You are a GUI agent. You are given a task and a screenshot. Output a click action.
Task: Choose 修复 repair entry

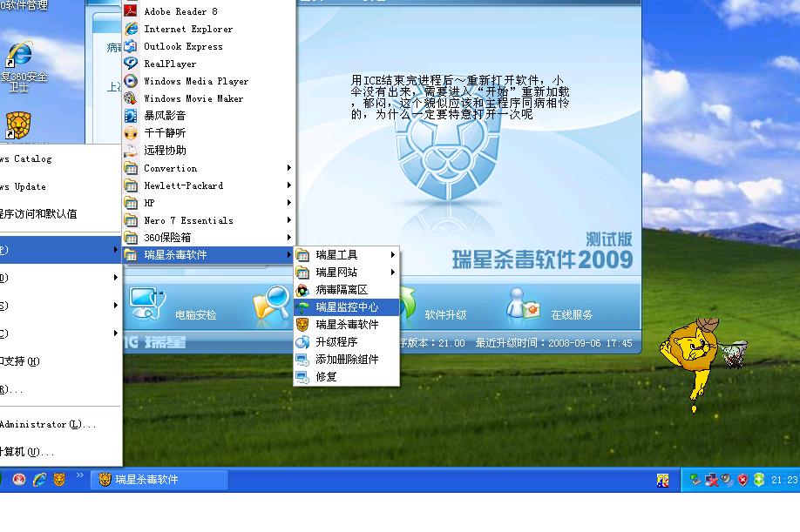(347, 376)
